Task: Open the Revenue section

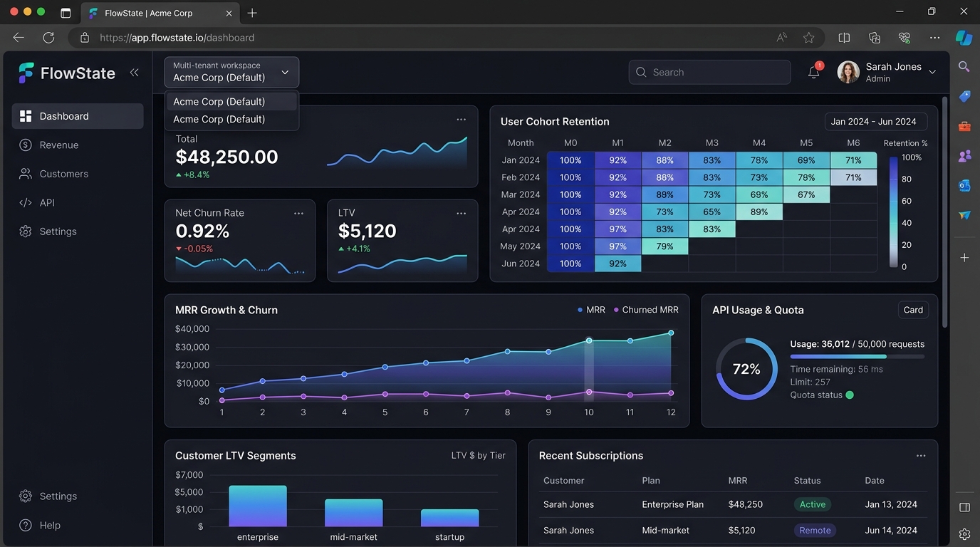Action: 78,145
